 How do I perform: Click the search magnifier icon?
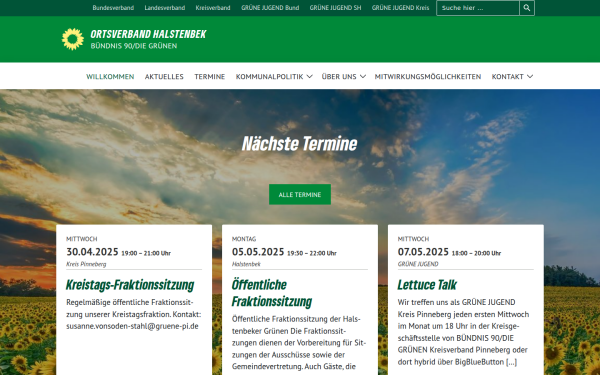[x=527, y=8]
